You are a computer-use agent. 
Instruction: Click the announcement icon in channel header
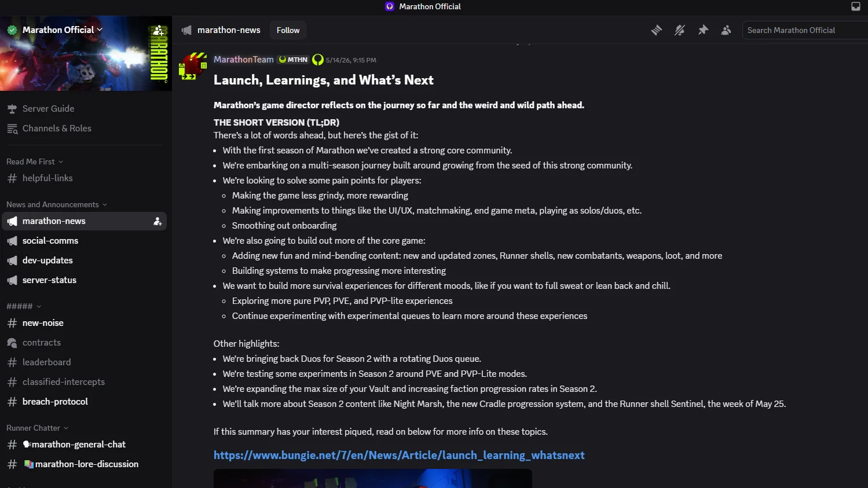coord(186,30)
